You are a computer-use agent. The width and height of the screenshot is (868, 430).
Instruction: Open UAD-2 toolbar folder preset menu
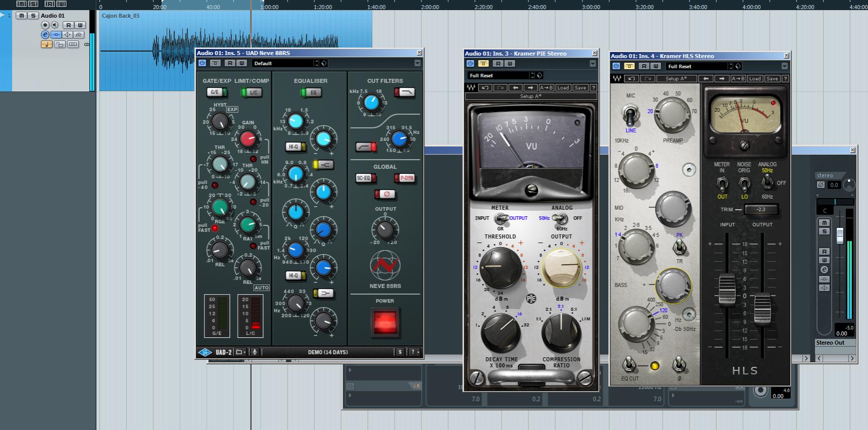click(x=241, y=352)
